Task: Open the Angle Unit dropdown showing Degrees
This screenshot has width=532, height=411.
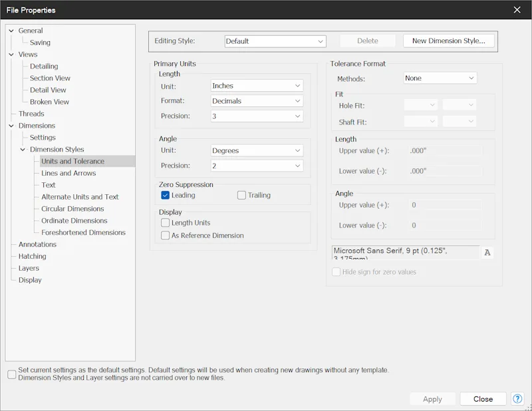Action: tap(257, 150)
